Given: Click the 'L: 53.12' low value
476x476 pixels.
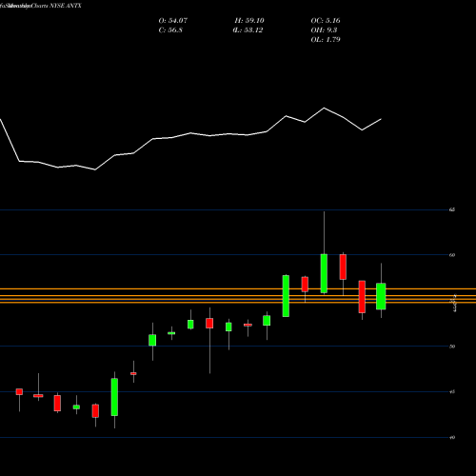Looking at the screenshot, I should click(248, 30).
